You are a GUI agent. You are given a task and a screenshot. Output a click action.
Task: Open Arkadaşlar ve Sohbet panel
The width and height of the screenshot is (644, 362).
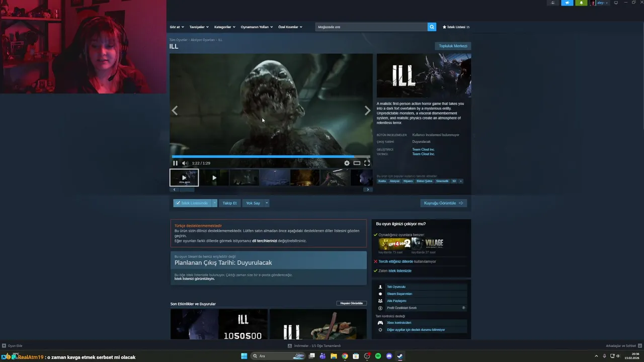[624, 346]
